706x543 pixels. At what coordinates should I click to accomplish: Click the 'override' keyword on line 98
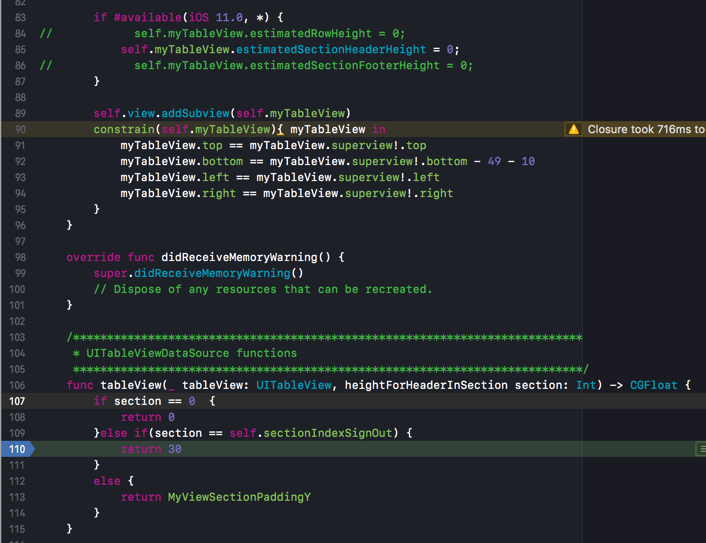point(93,258)
